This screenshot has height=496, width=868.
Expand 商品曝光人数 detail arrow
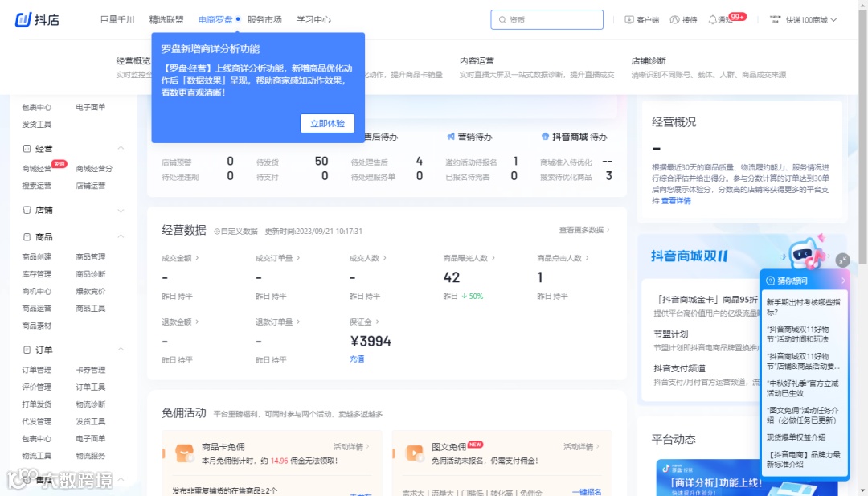pyautogui.click(x=493, y=258)
